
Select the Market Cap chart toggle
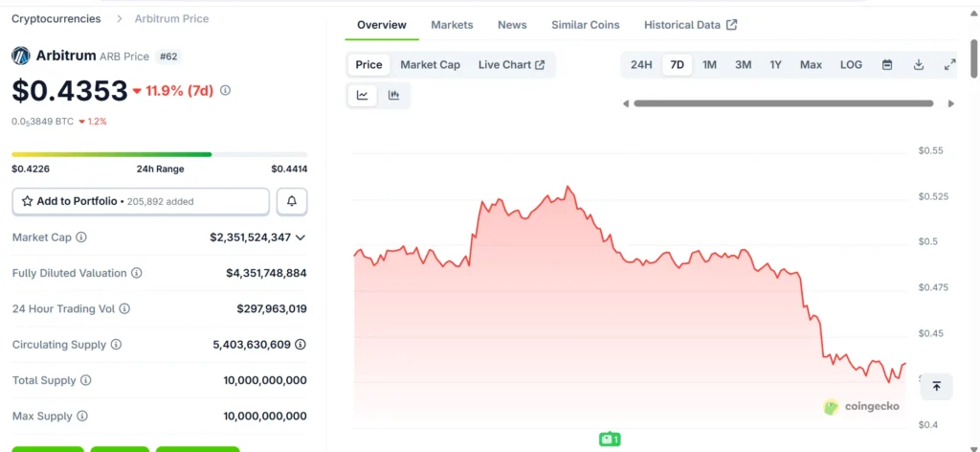pos(430,64)
